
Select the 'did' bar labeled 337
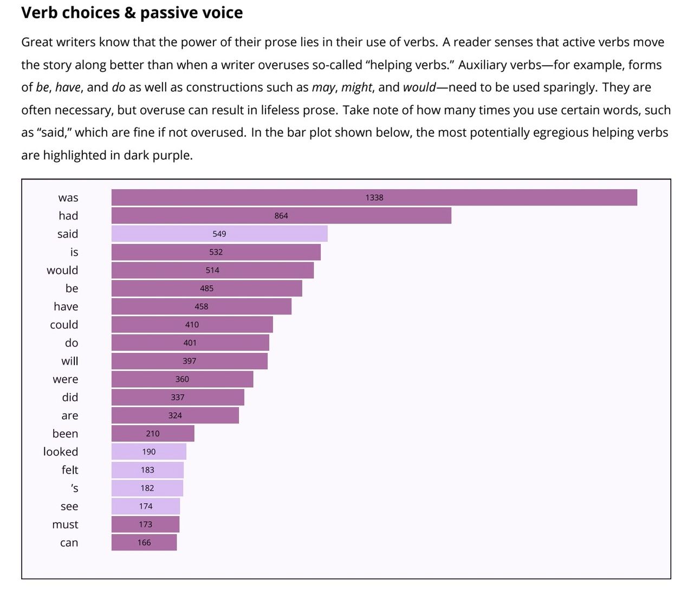coord(178,397)
